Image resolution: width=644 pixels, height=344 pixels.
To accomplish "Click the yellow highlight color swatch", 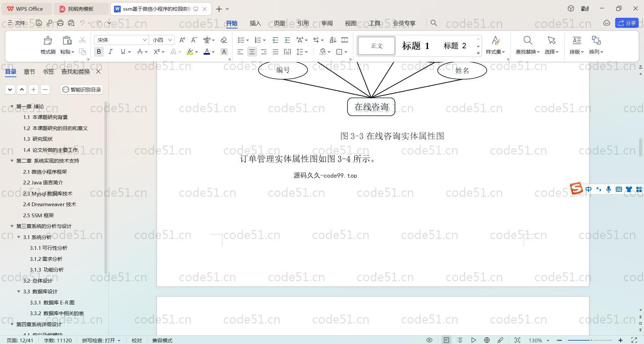I will [x=190, y=52].
